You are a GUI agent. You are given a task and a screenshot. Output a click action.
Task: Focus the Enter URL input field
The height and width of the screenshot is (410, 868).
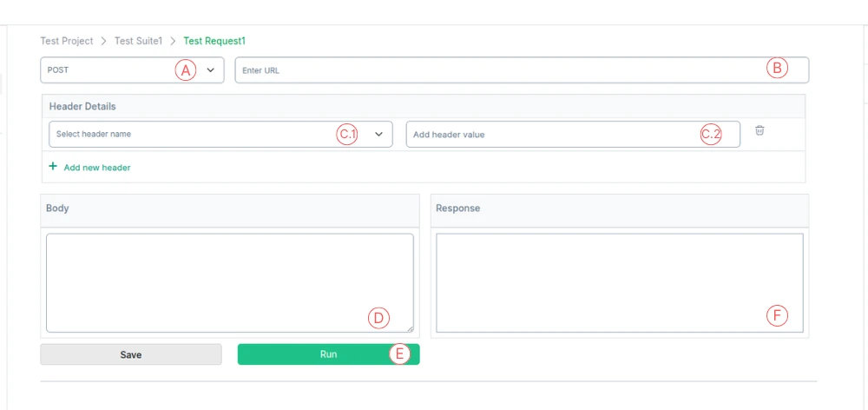522,70
